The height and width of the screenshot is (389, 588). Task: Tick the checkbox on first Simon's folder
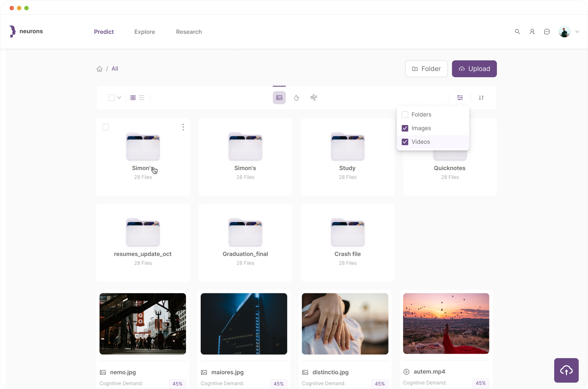click(x=105, y=127)
